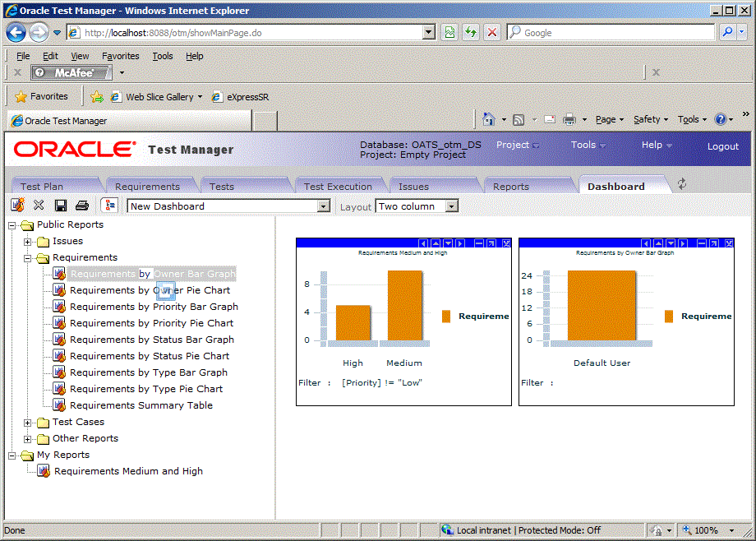Minimize the Requirements Medium and High panel
Screen dimensions: 756x541
click(x=479, y=243)
